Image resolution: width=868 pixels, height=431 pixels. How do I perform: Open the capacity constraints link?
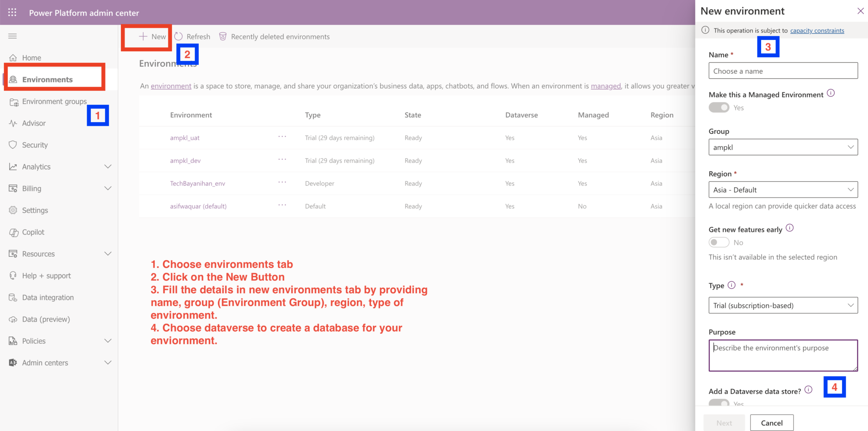click(x=817, y=30)
